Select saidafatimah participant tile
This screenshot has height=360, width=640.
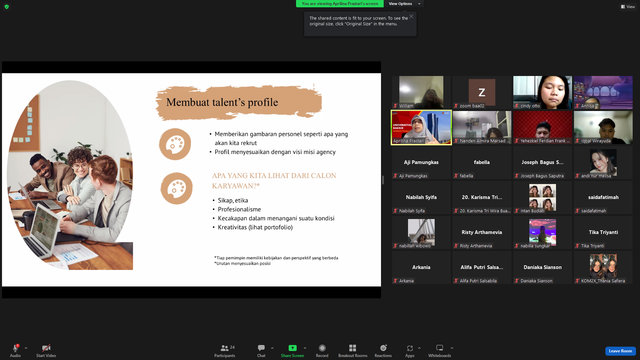click(x=603, y=198)
